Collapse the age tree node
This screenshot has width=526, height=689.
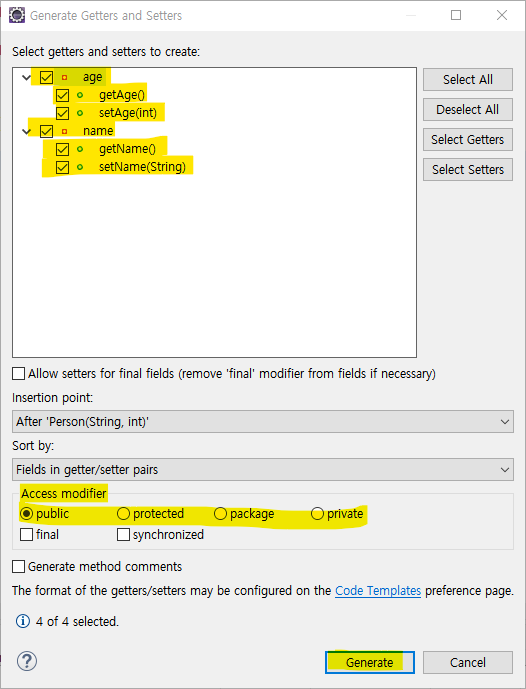(x=27, y=78)
